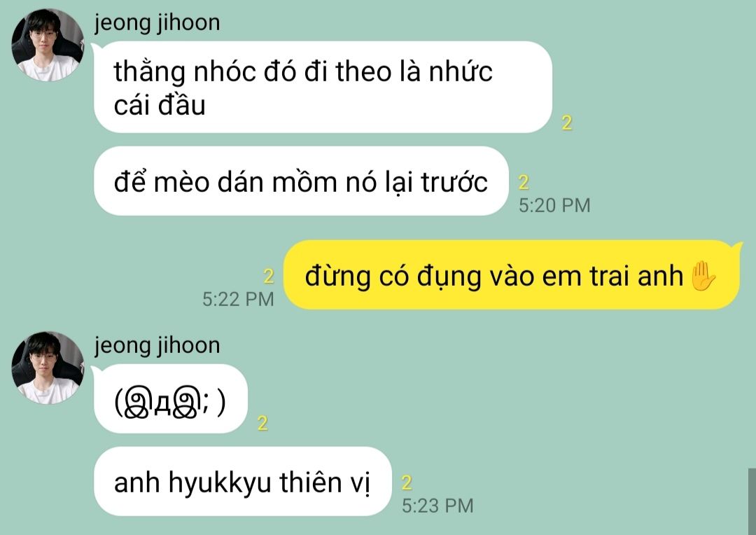756x535 pixels.
Task: Select the message 'để mèo dán mồm nó lại trước'
Action: (x=301, y=181)
